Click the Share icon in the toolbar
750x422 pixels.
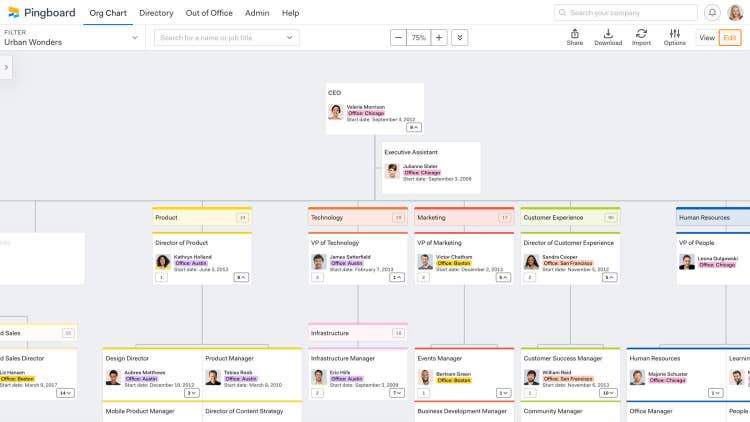(x=575, y=37)
